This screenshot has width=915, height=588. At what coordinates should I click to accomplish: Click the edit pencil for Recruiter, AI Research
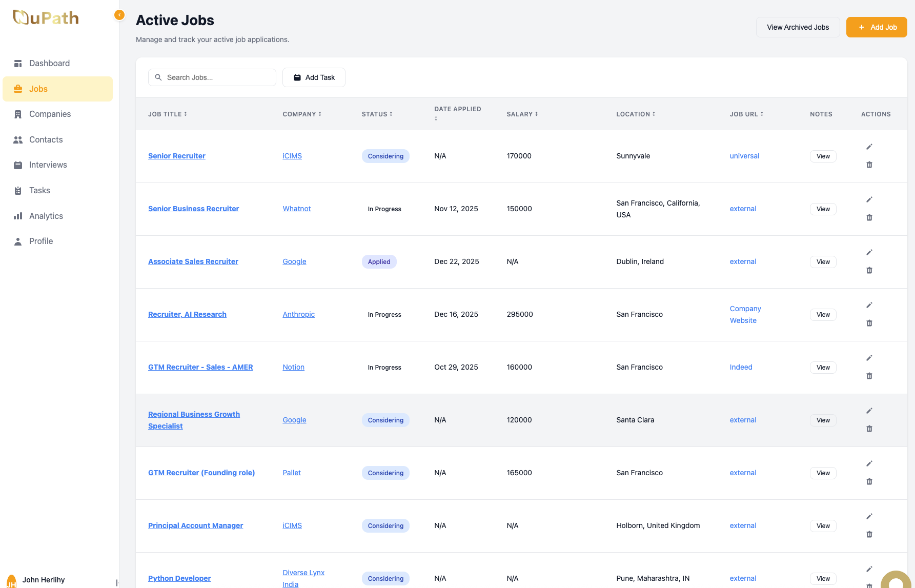(x=869, y=306)
